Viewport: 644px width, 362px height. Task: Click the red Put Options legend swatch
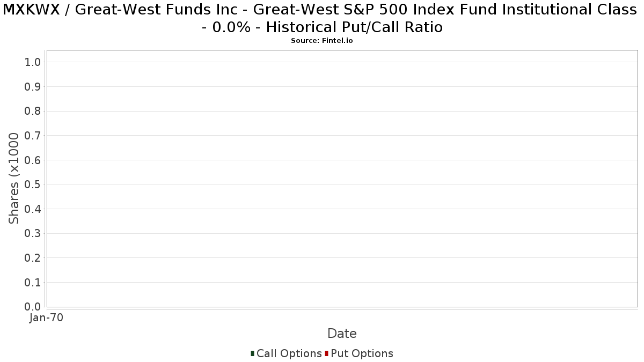(x=326, y=353)
